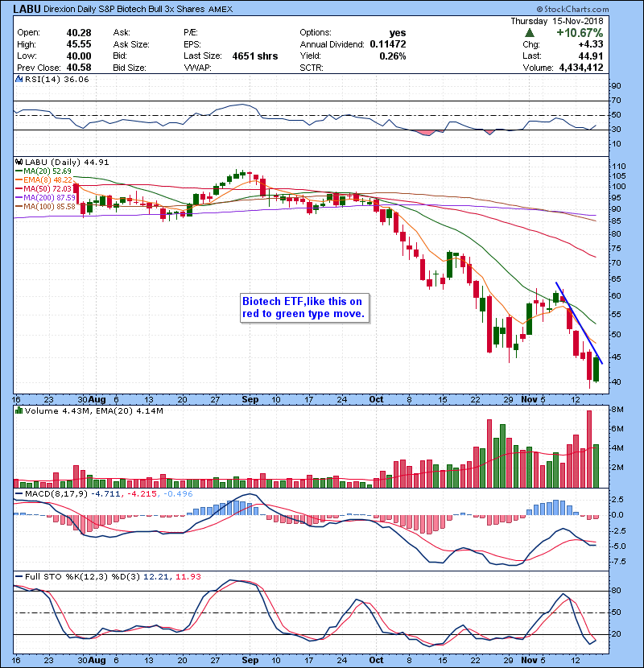Select the MA(100) 85.58 legend entry
Image resolution: width=644 pixels, height=668 pixels.
(45, 207)
